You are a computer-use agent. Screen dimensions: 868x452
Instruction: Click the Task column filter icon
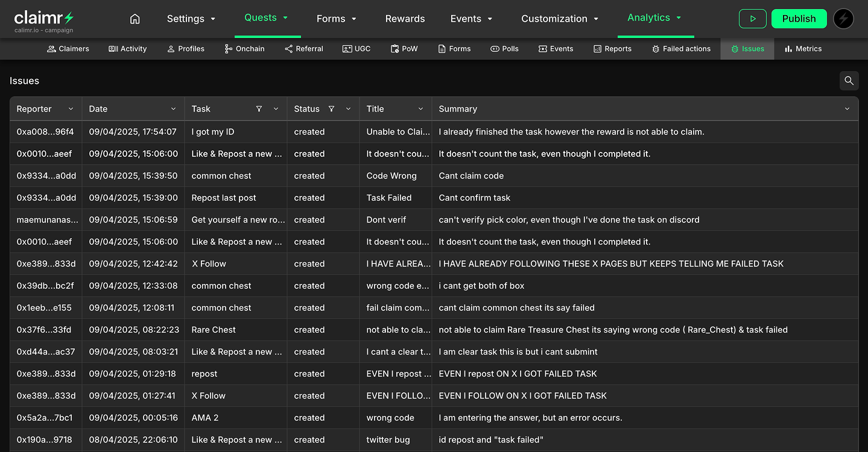pos(259,109)
